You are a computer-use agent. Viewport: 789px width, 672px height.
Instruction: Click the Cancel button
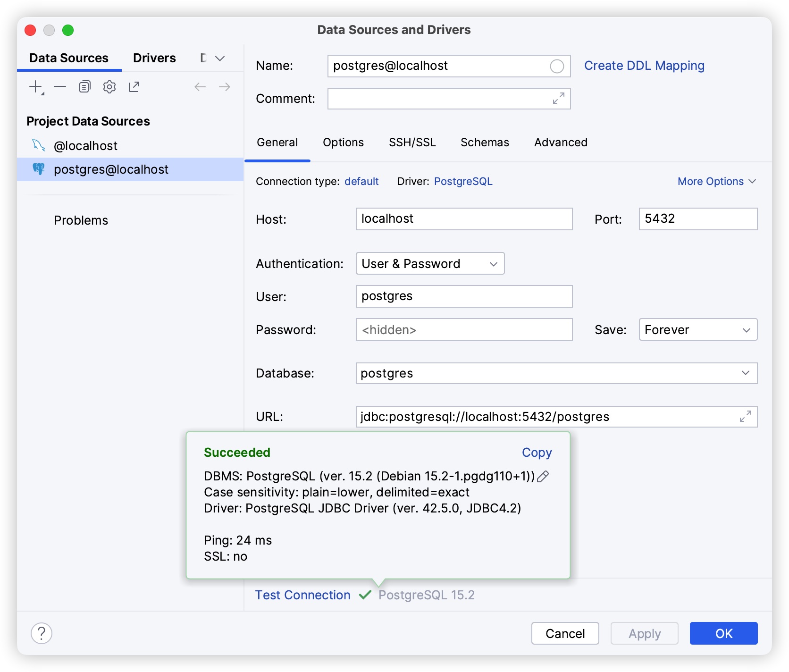tap(565, 633)
